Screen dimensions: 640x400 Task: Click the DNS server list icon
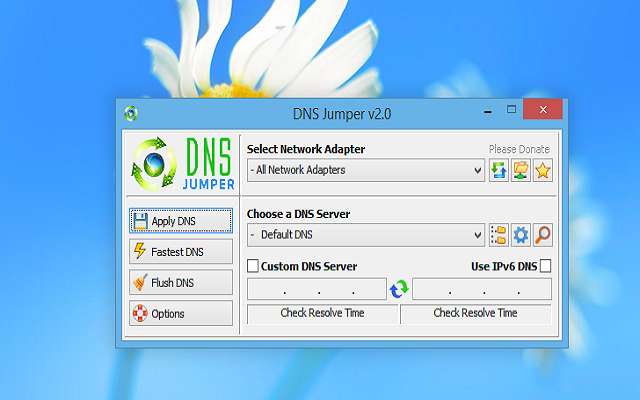click(499, 235)
